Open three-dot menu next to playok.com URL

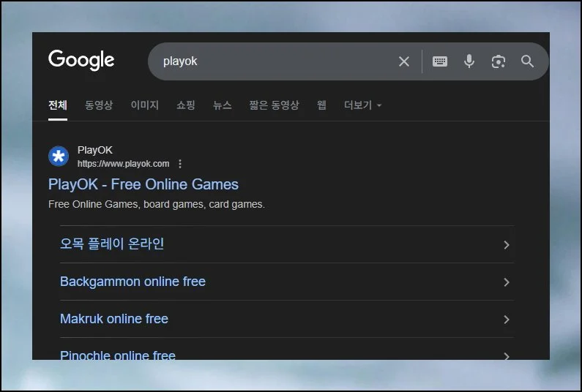(180, 164)
